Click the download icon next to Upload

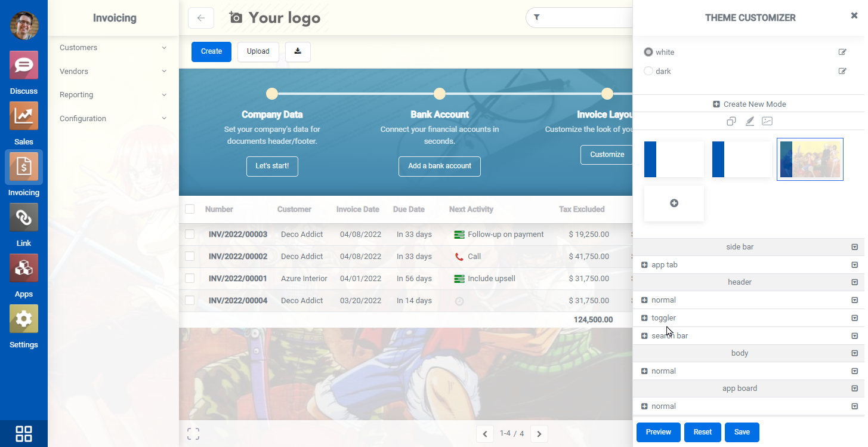click(x=298, y=52)
